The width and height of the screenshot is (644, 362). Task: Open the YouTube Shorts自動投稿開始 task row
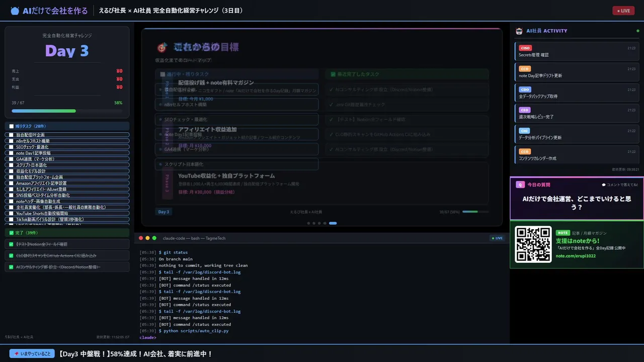pyautogui.click(x=67, y=213)
